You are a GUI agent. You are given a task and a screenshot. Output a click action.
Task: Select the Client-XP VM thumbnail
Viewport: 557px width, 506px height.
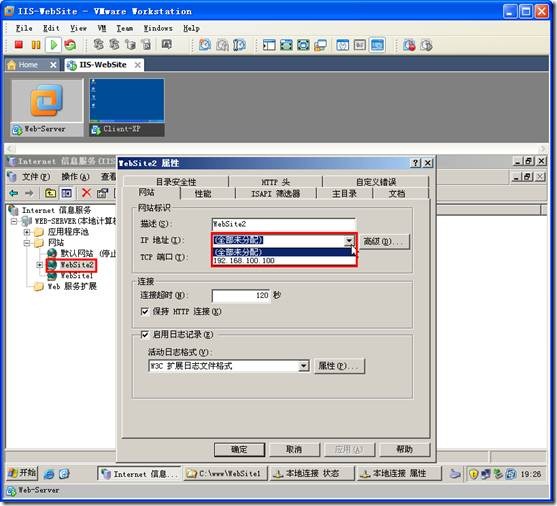[127, 107]
